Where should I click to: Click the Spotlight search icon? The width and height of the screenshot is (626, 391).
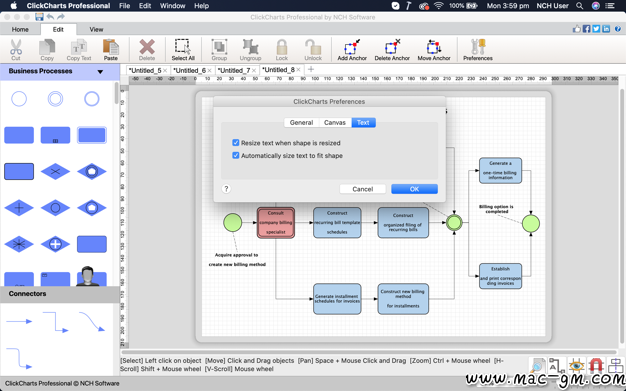click(x=580, y=6)
